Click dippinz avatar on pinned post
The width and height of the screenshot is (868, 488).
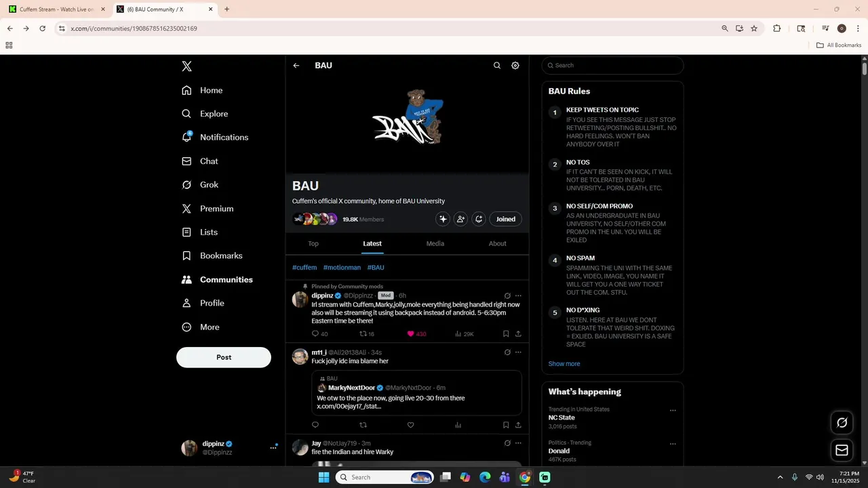coord(300,300)
